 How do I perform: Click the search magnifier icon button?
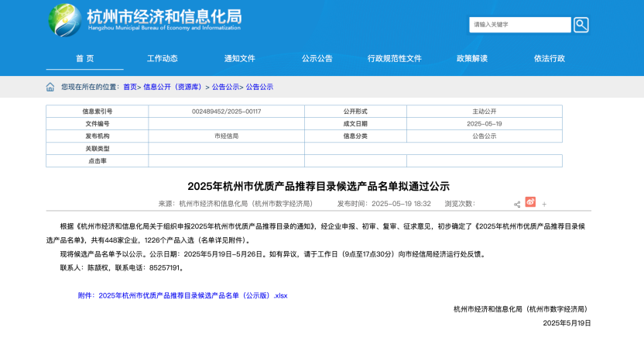coord(581,25)
